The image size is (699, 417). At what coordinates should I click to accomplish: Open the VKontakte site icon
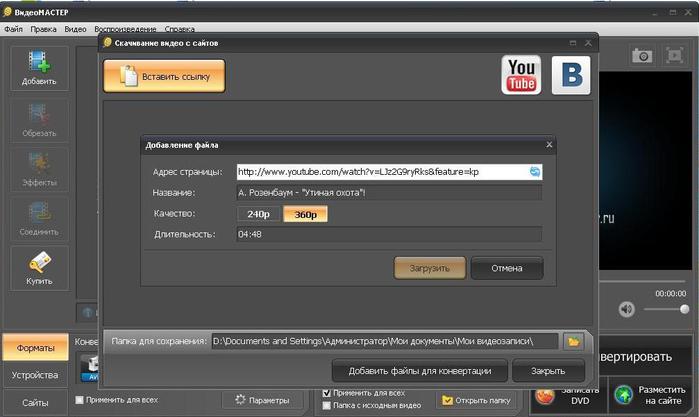571,75
